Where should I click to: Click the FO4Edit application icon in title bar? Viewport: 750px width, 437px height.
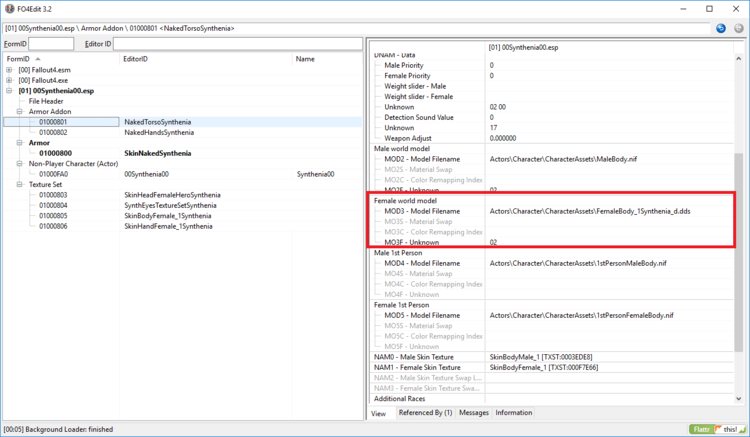(9, 9)
